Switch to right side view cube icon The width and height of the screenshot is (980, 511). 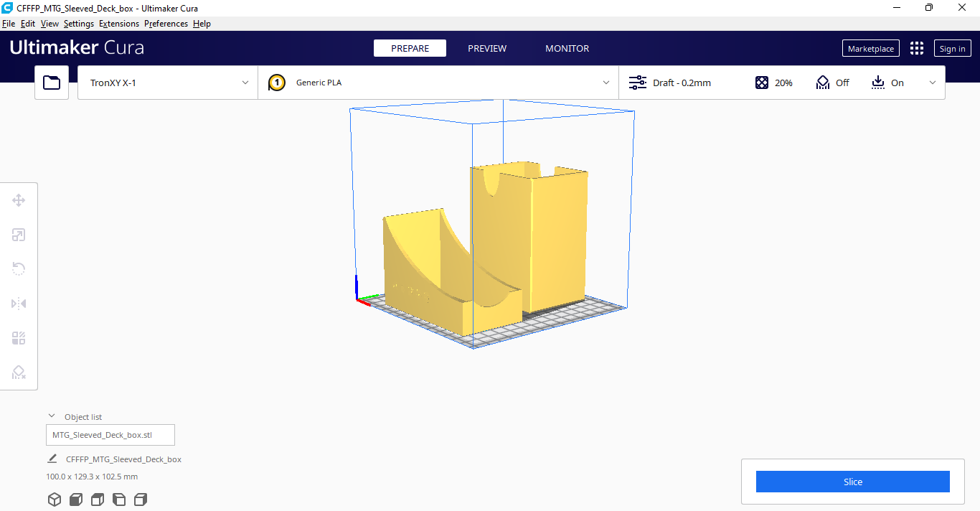(x=141, y=500)
